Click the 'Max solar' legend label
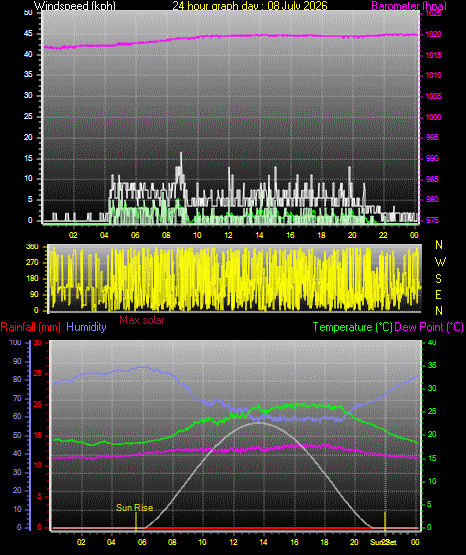The width and height of the screenshot is (466, 555). tap(142, 320)
